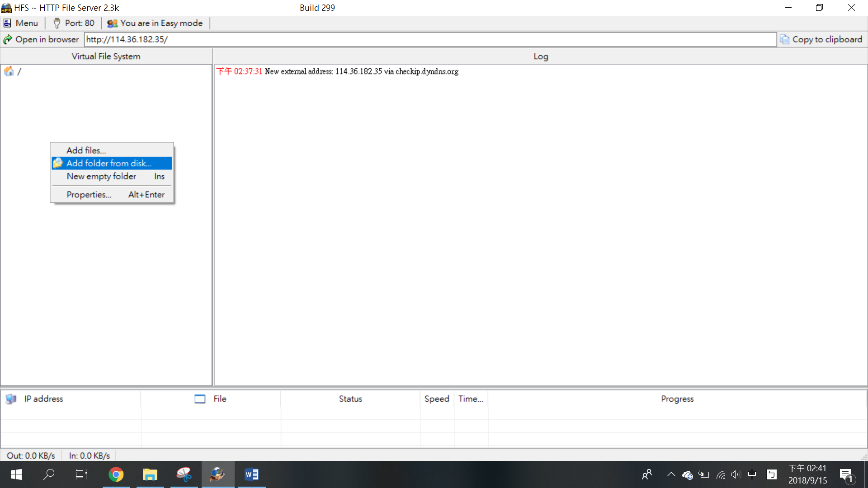Click the Copy to clipboard button
This screenshot has width=868, height=488.
[827, 40]
